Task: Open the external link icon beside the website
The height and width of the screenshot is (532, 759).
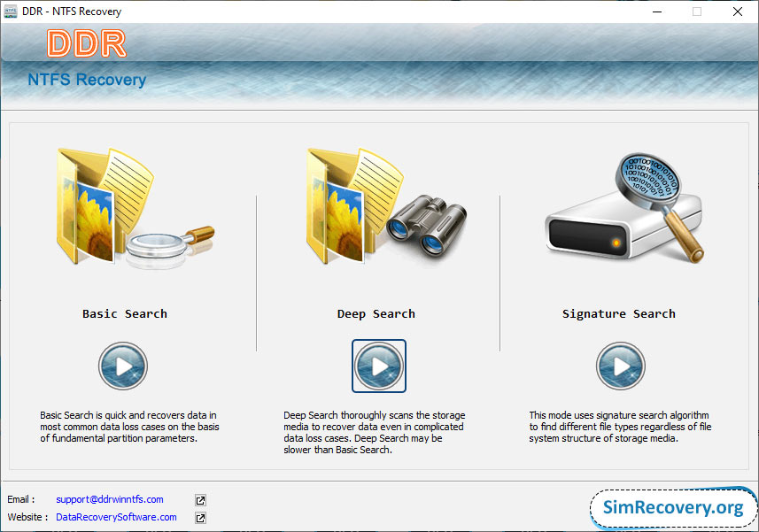Action: click(200, 518)
